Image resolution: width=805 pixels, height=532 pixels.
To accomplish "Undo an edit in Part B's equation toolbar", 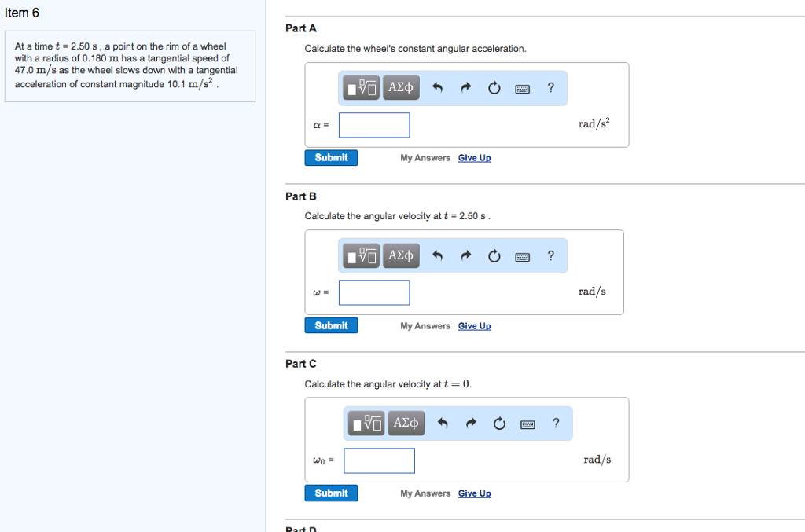I will tap(437, 255).
